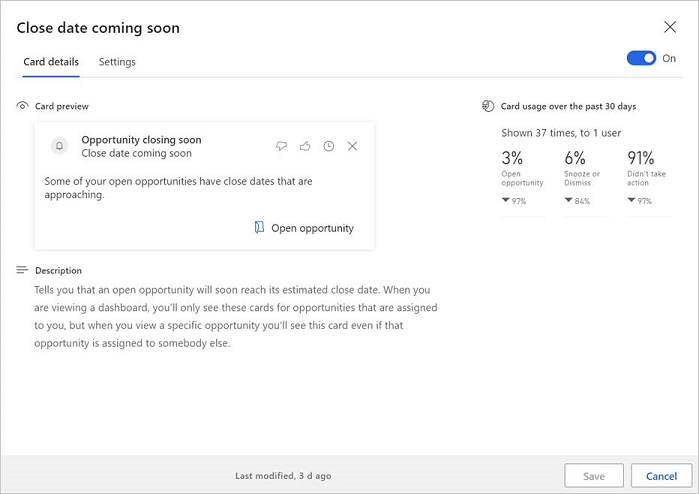
Task: Click the Cancel button
Action: pos(662,476)
